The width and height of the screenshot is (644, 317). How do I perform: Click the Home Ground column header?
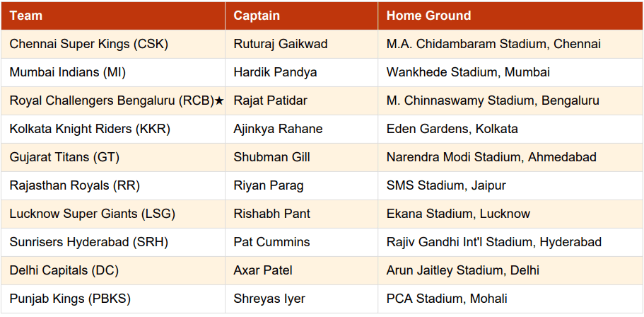pyautogui.click(x=428, y=16)
